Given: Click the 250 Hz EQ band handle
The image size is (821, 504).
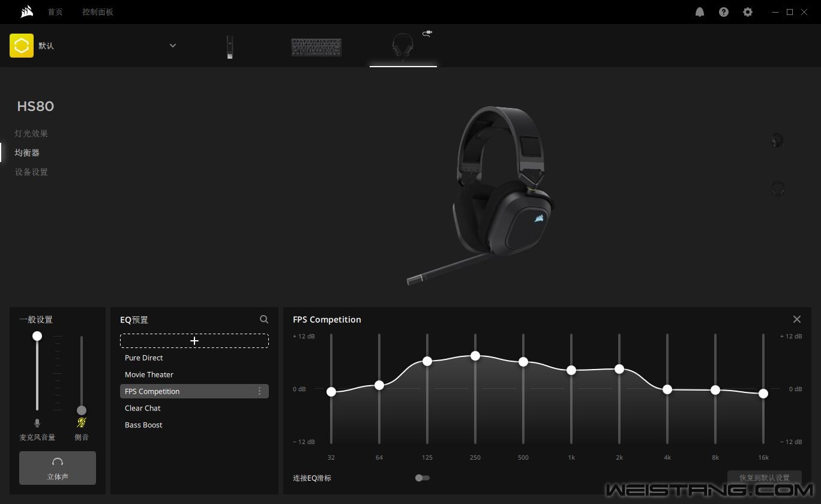Looking at the screenshot, I should pyautogui.click(x=475, y=356).
